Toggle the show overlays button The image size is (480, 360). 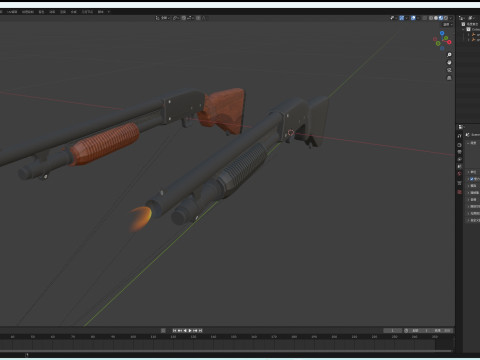[x=413, y=18]
